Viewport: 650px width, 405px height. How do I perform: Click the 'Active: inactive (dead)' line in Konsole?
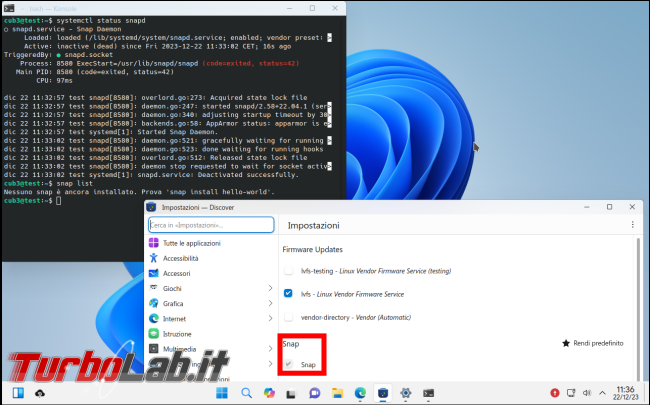coord(158,46)
